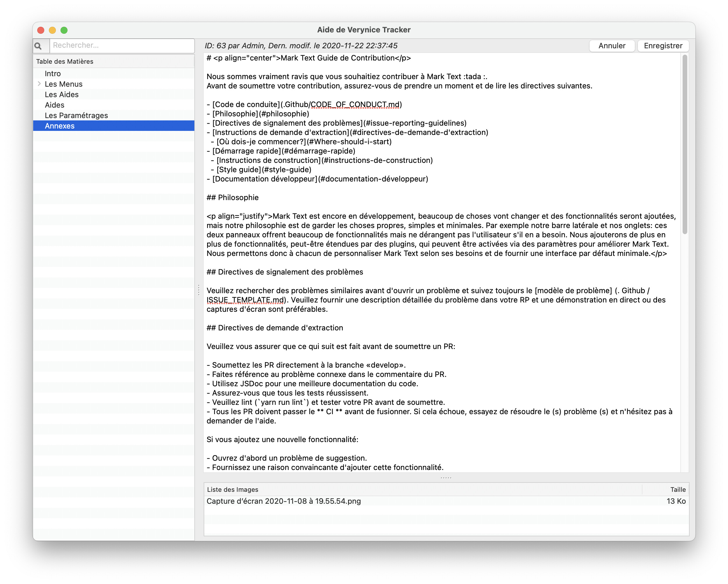Click the ISSUE_TEMPLATE.md underlined word
Viewport: 728px width, 584px height.
coord(246,300)
